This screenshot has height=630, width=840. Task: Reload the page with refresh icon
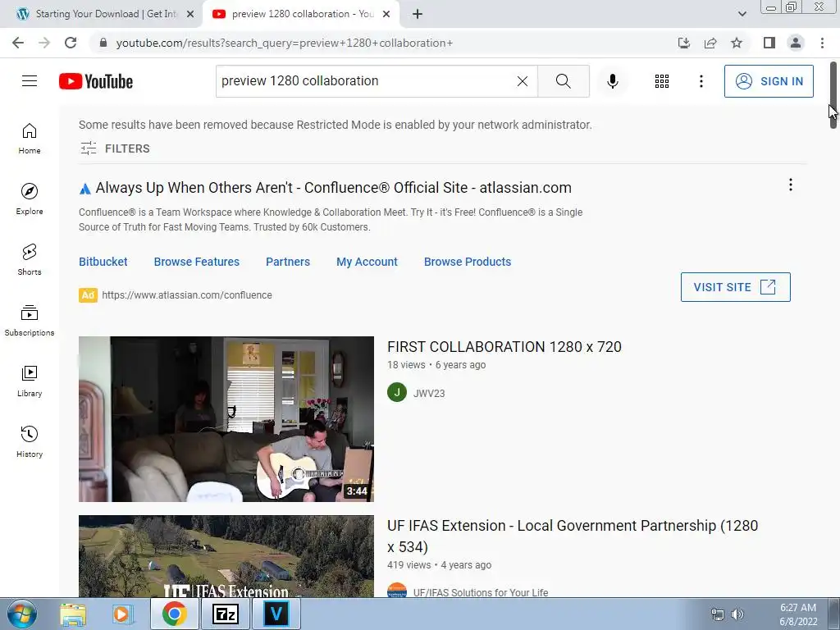(x=71, y=43)
